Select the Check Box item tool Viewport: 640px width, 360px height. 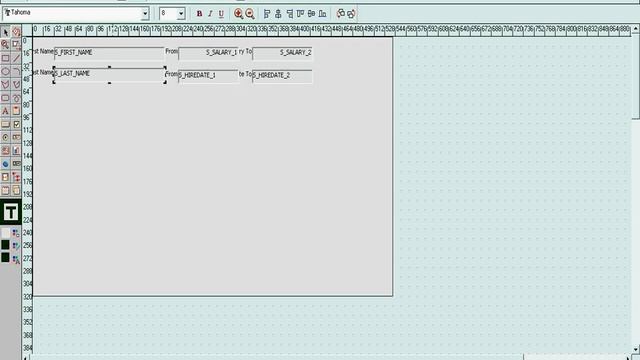point(16,124)
